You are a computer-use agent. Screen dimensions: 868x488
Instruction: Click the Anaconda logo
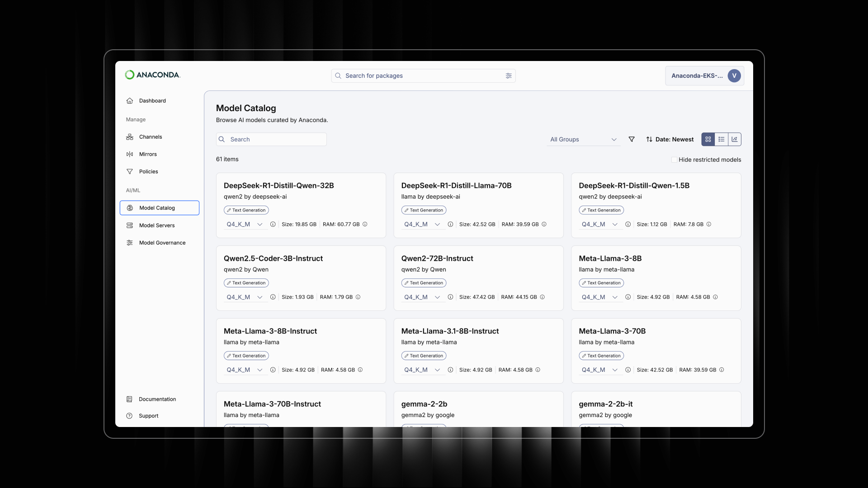pos(152,75)
